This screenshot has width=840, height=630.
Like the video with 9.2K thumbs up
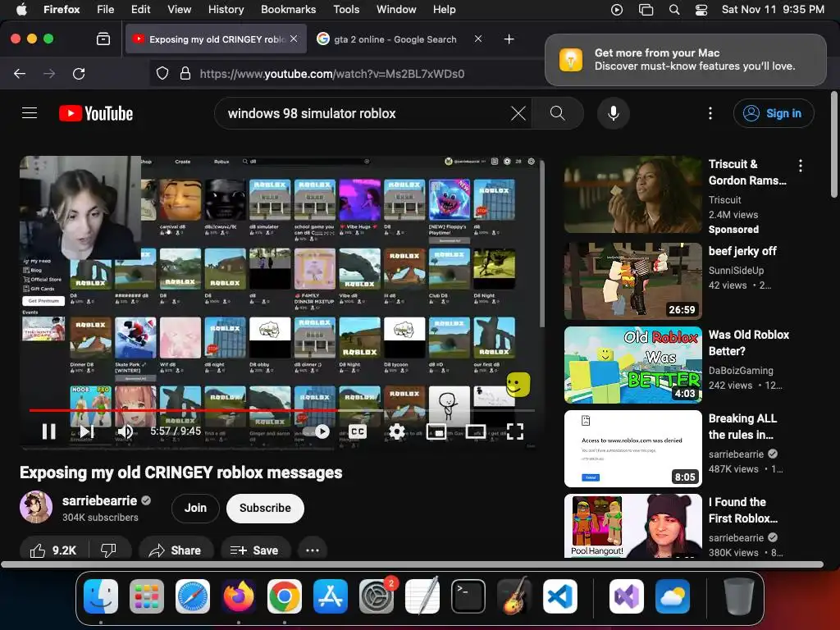click(x=54, y=550)
